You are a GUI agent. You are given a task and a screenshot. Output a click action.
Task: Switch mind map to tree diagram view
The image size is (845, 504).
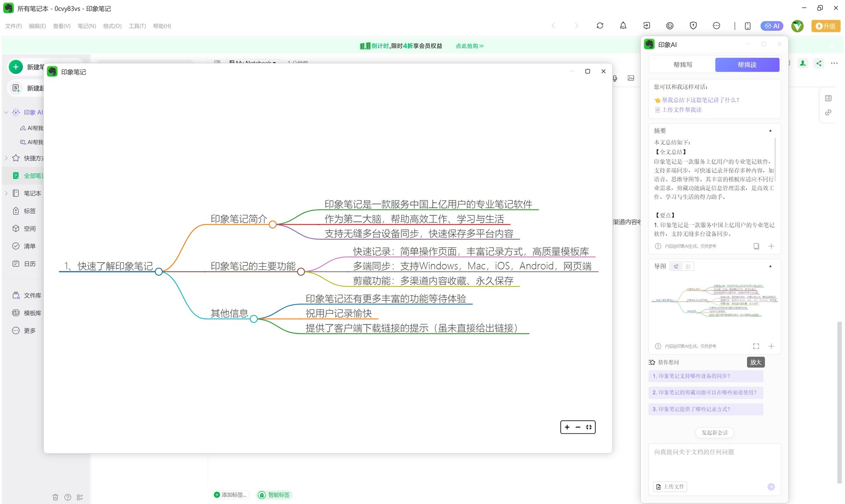point(676,267)
